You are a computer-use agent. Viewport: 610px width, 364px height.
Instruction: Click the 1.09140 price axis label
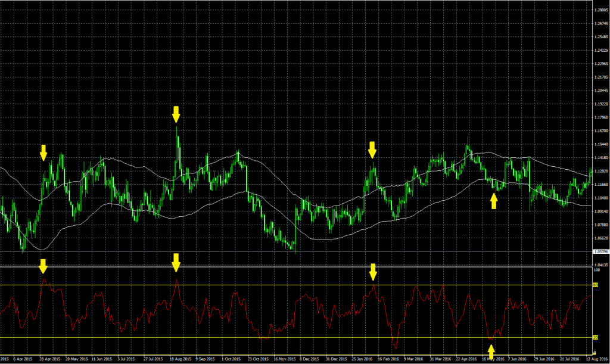click(x=602, y=211)
